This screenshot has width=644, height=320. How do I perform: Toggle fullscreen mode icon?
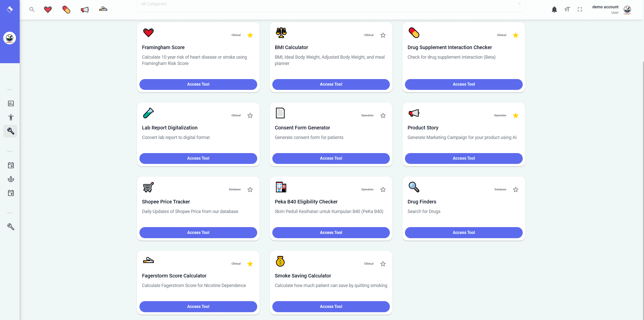click(x=580, y=10)
